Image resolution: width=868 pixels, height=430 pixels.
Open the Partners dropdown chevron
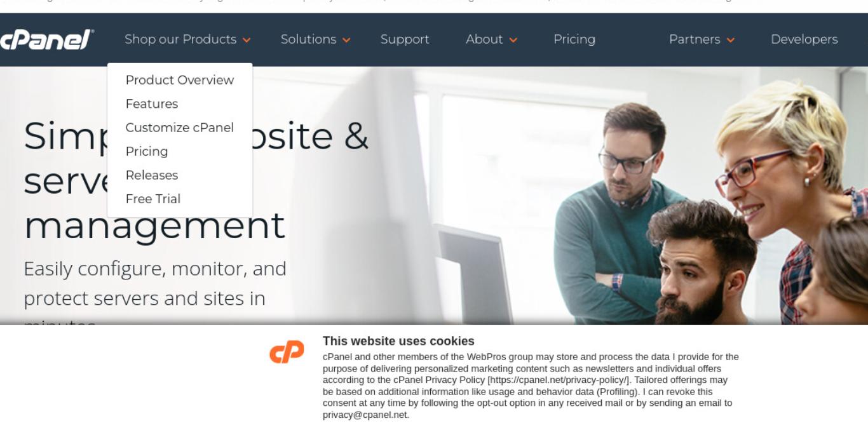[731, 40]
